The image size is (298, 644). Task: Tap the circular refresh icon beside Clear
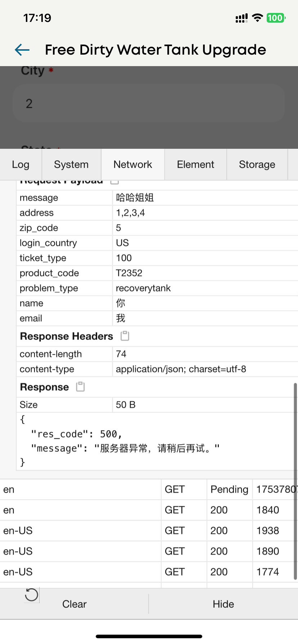[31, 595]
